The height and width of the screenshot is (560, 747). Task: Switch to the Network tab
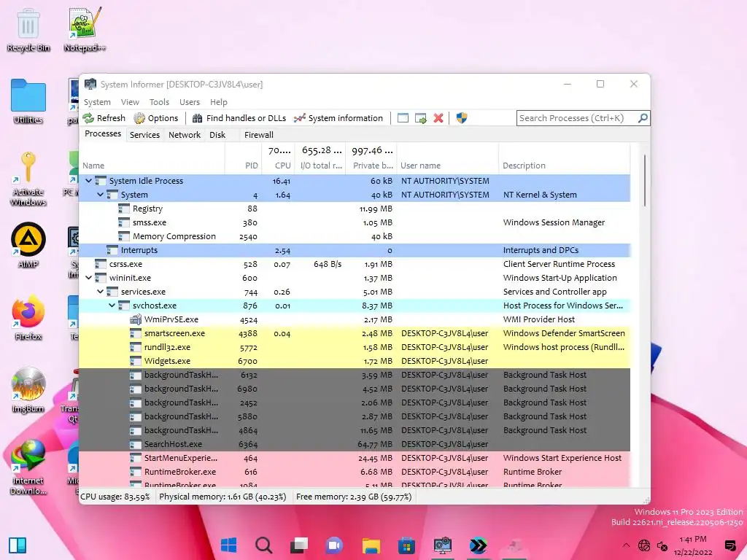185,135
